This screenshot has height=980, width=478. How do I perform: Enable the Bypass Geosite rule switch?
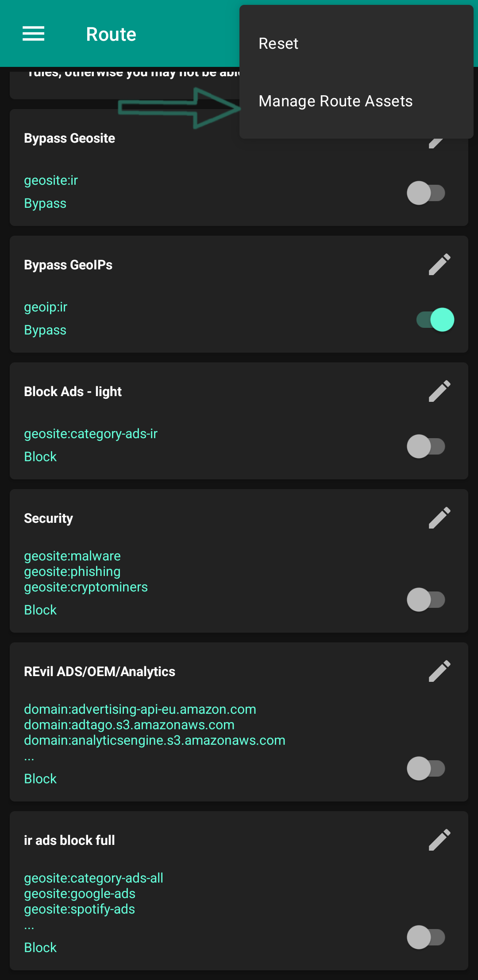click(426, 193)
